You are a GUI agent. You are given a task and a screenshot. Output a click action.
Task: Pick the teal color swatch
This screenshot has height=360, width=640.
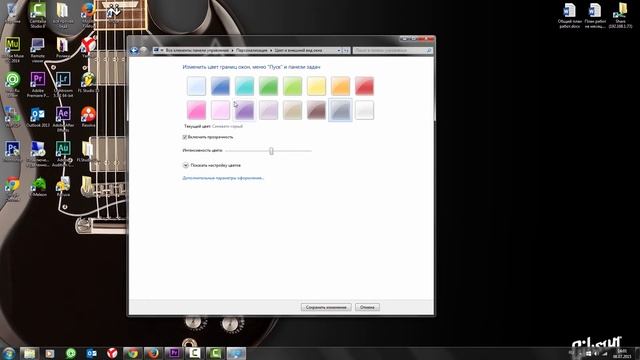244,86
